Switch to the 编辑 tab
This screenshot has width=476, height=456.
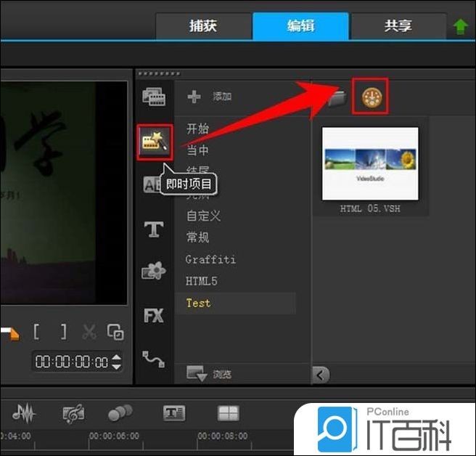tap(300, 26)
